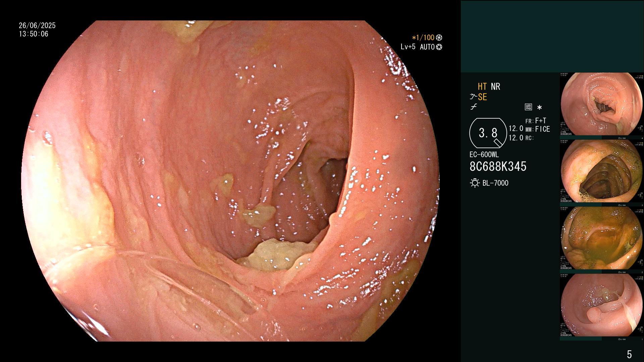Viewport: 644px width, 362px height.
Task: Click the tone curve icon below SE
Action: click(474, 107)
